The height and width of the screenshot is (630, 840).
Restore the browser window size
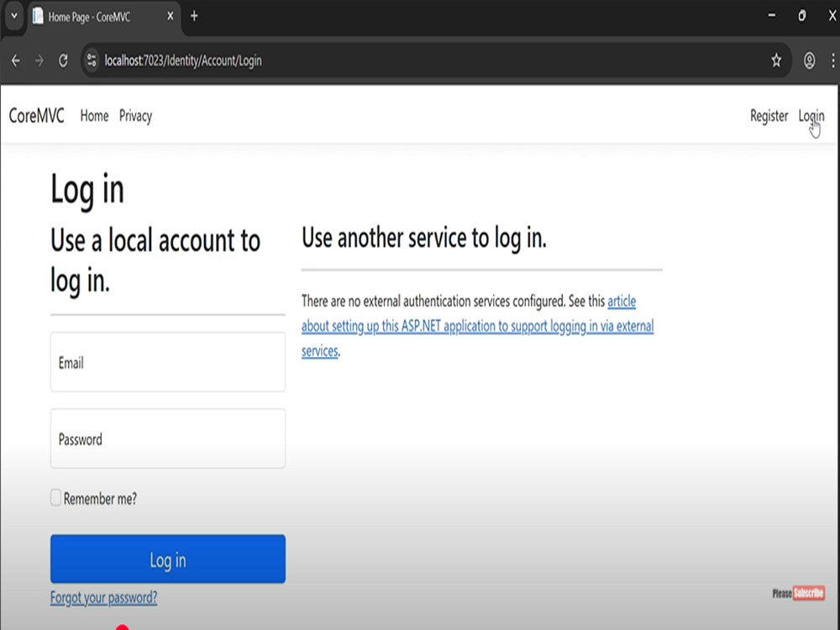[802, 15]
